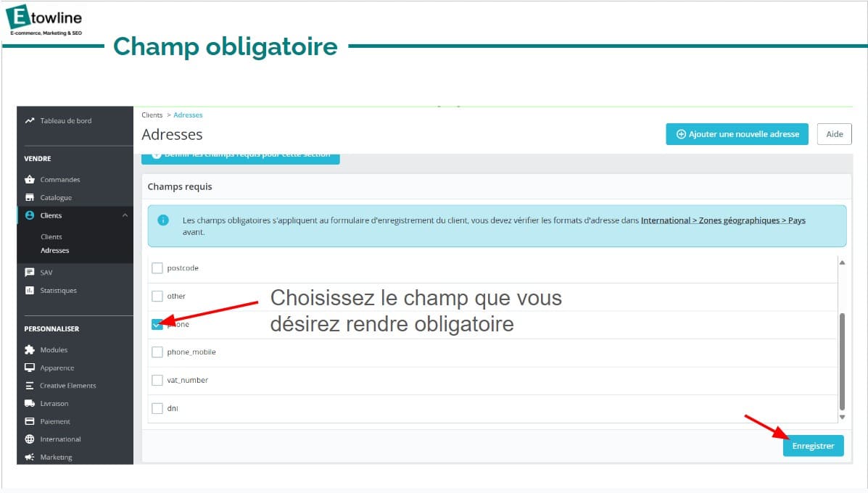868x493 pixels.
Task: Select Adresses in the sidebar
Action: click(x=55, y=250)
